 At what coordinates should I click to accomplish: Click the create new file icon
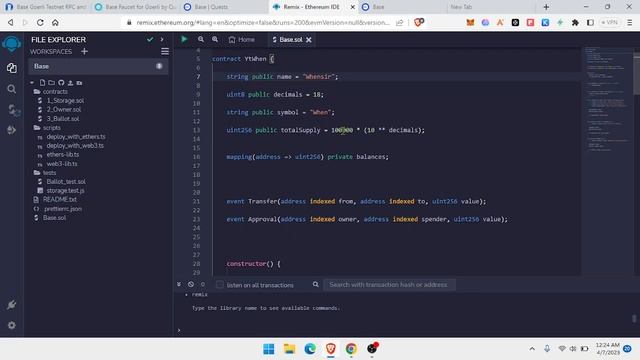click(42, 83)
